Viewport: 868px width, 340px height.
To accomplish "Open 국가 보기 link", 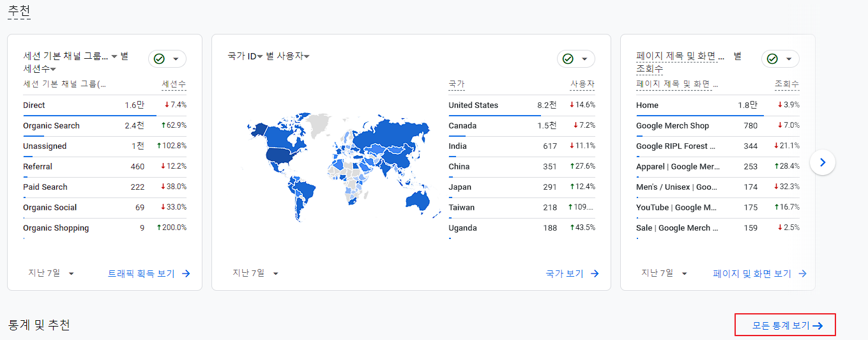I will point(572,274).
